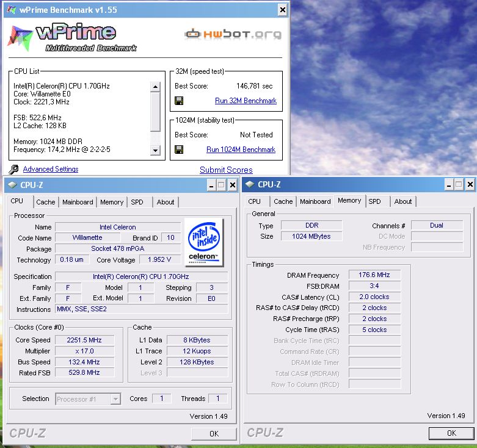Switch to Mainboard tab in left CPU-Z
The height and width of the screenshot is (448, 477).
click(x=78, y=202)
